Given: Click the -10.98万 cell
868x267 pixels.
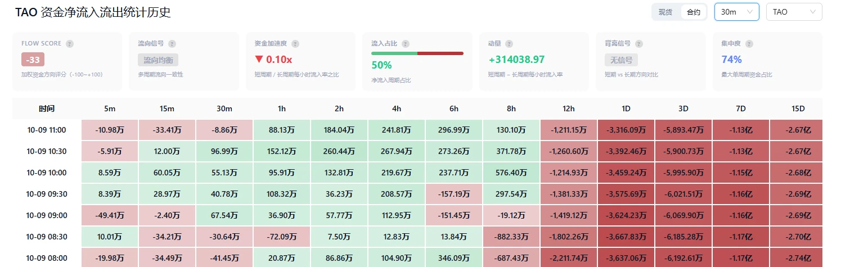Looking at the screenshot, I should [x=110, y=130].
